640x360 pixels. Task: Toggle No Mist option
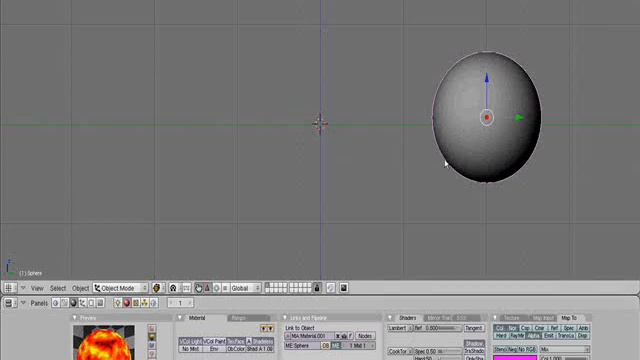click(x=191, y=349)
